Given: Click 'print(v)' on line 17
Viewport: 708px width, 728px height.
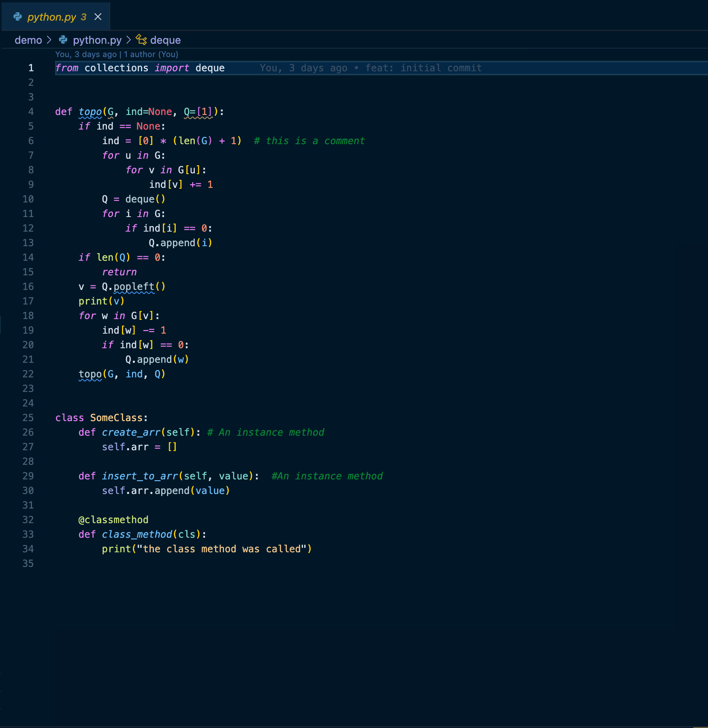Looking at the screenshot, I should pyautogui.click(x=102, y=301).
